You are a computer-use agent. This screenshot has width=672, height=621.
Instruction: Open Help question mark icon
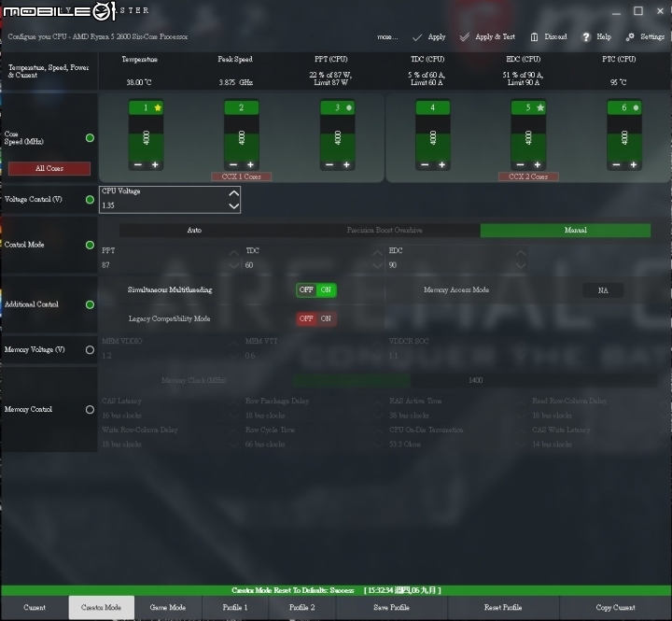[586, 37]
